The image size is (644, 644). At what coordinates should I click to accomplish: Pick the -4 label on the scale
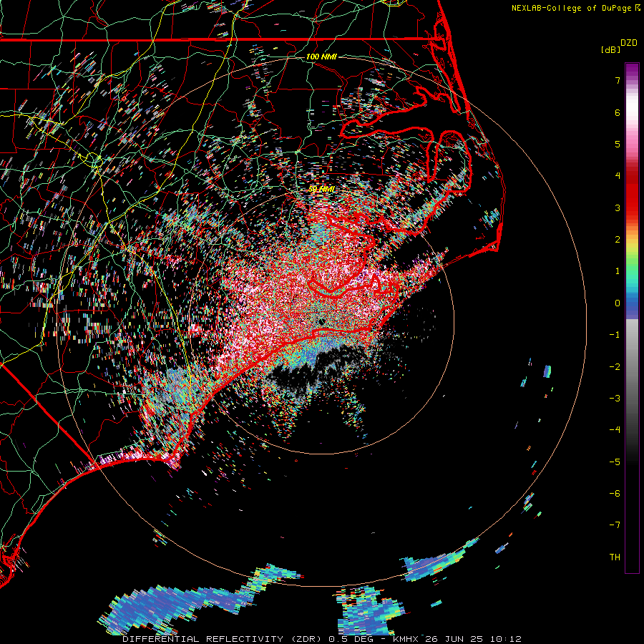615,430
